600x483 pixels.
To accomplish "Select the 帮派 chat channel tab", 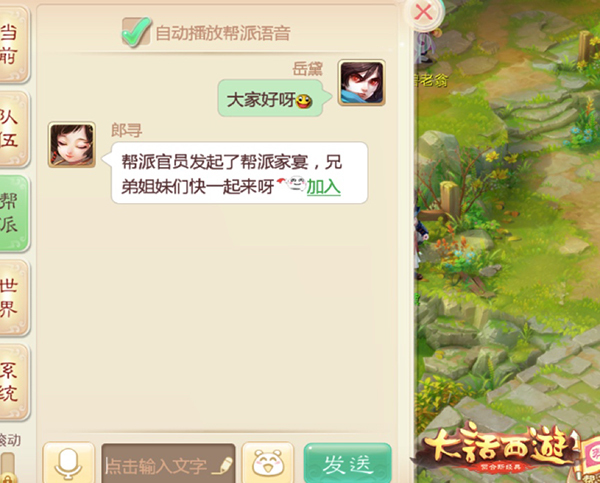I will (x=12, y=213).
